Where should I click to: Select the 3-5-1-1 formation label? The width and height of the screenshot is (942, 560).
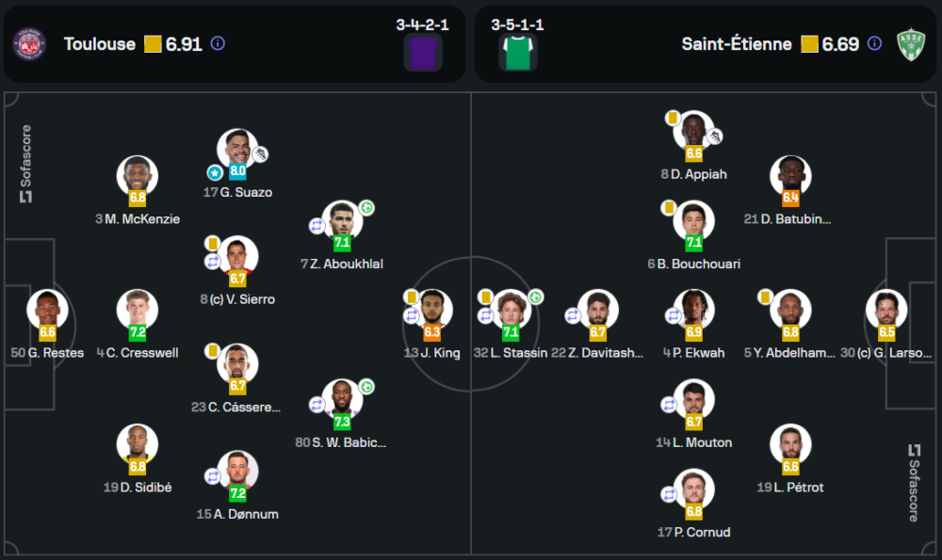(517, 24)
